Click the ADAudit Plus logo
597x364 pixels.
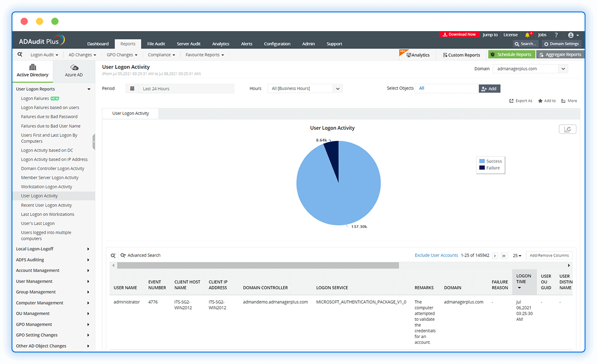click(x=42, y=41)
